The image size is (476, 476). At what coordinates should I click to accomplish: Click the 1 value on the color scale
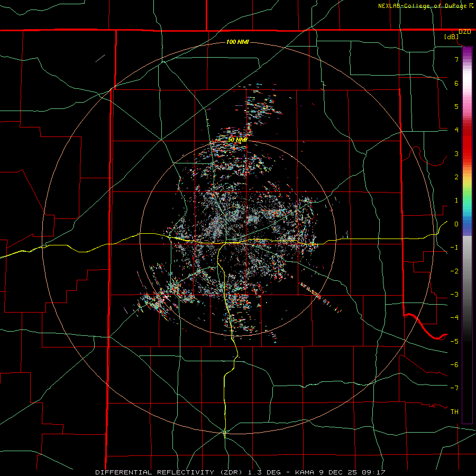pyautogui.click(x=456, y=200)
